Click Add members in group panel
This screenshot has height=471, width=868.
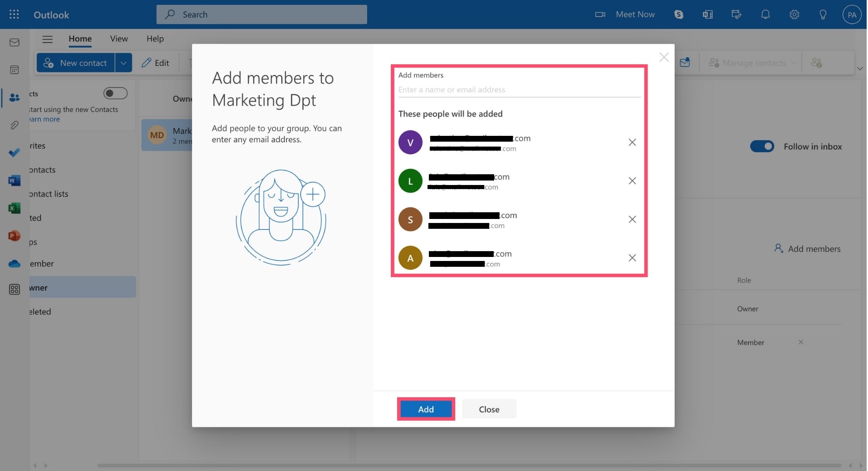click(x=808, y=249)
